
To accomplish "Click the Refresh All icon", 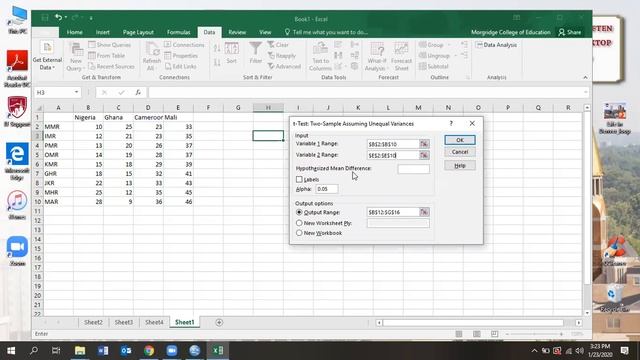I will [152, 49].
